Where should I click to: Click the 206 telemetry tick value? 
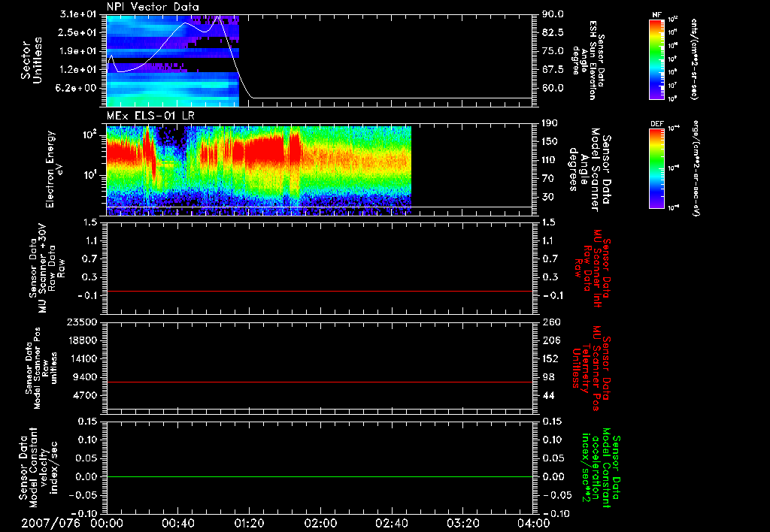(550, 340)
